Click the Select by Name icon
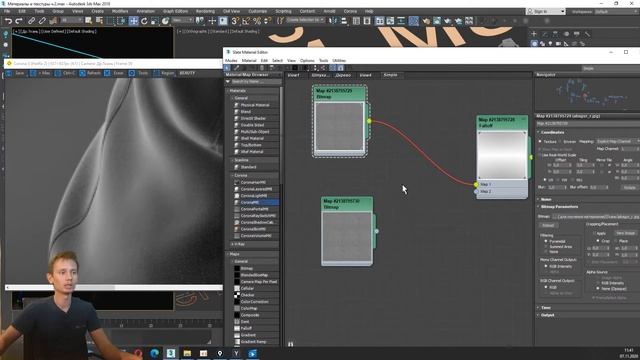 tap(99, 21)
